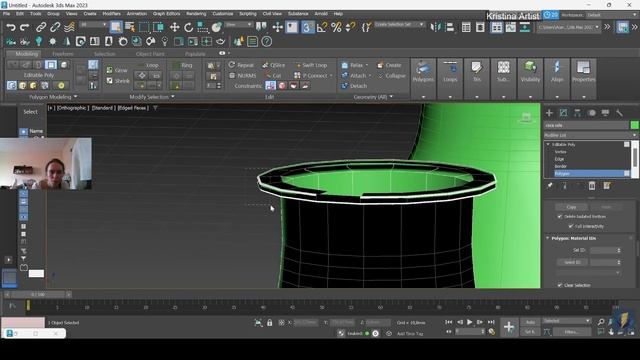Click the Swift Loop tool

[x=311, y=65]
